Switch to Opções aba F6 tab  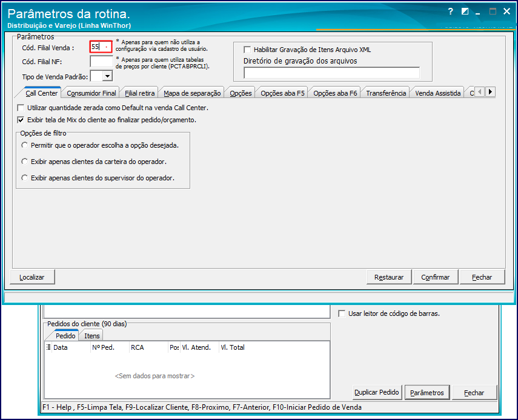pos(335,93)
